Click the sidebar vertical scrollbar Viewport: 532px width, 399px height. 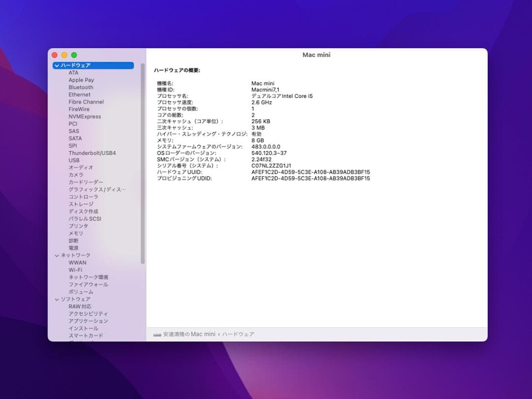pyautogui.click(x=143, y=163)
